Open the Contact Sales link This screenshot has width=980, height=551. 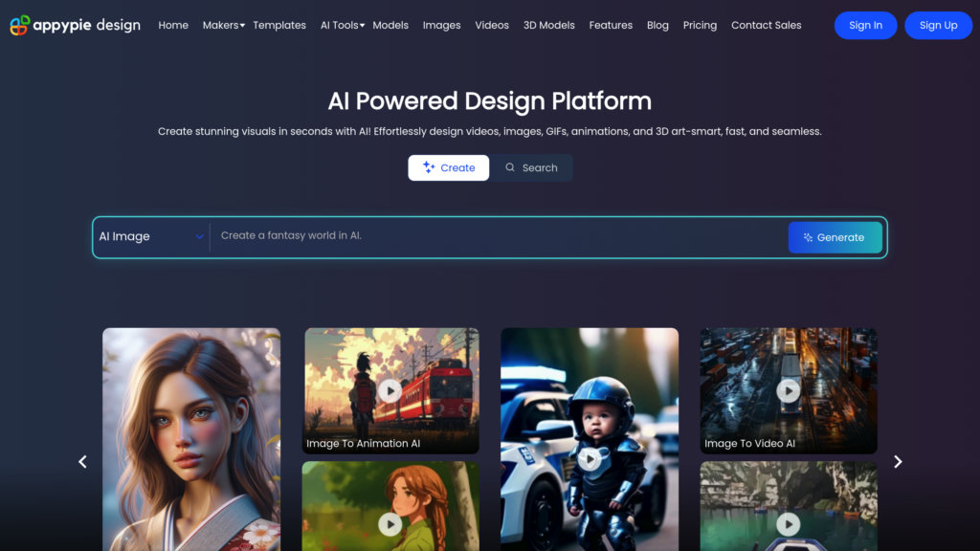(x=766, y=25)
